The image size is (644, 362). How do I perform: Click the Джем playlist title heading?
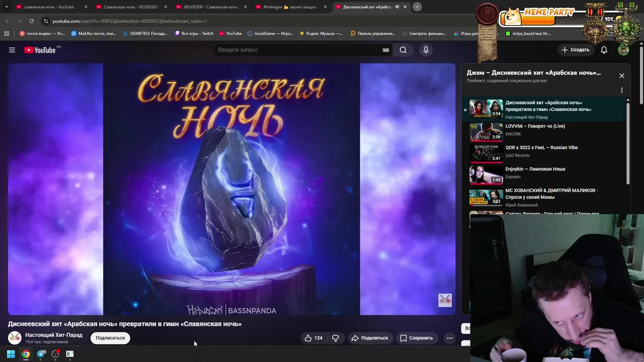pos(533,72)
